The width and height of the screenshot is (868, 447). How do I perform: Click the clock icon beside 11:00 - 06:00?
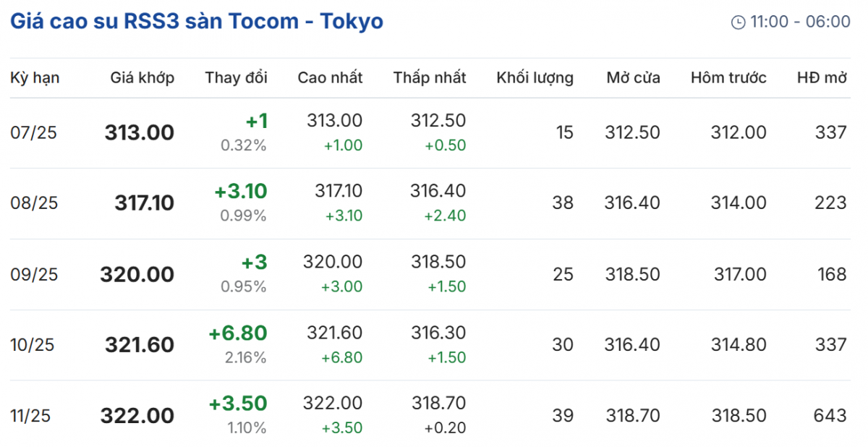pos(738,22)
